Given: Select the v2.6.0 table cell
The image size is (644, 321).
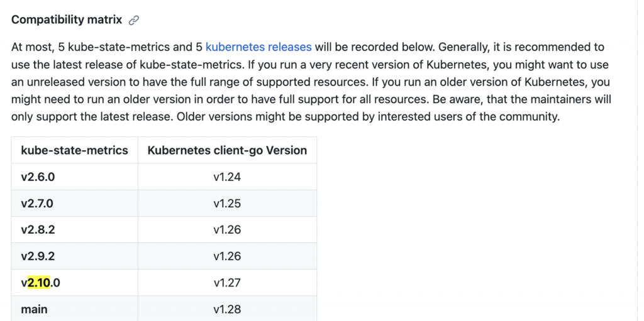Looking at the screenshot, I should (75, 177).
